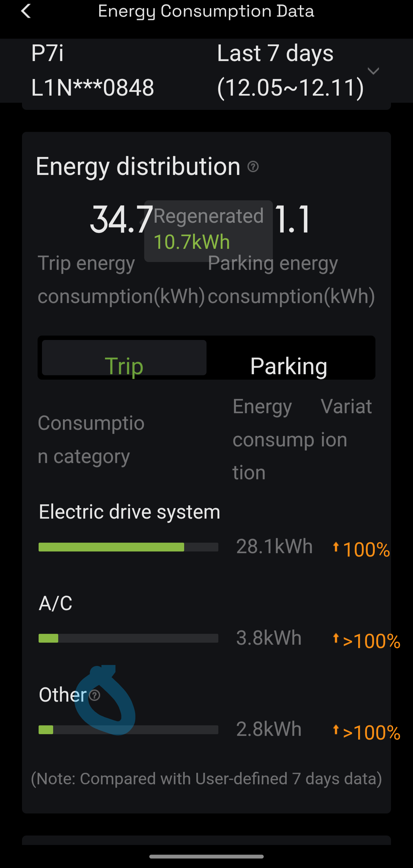Screen dimensions: 413x868
Task: Tap the 28.1kWh energy value
Action: (274, 546)
